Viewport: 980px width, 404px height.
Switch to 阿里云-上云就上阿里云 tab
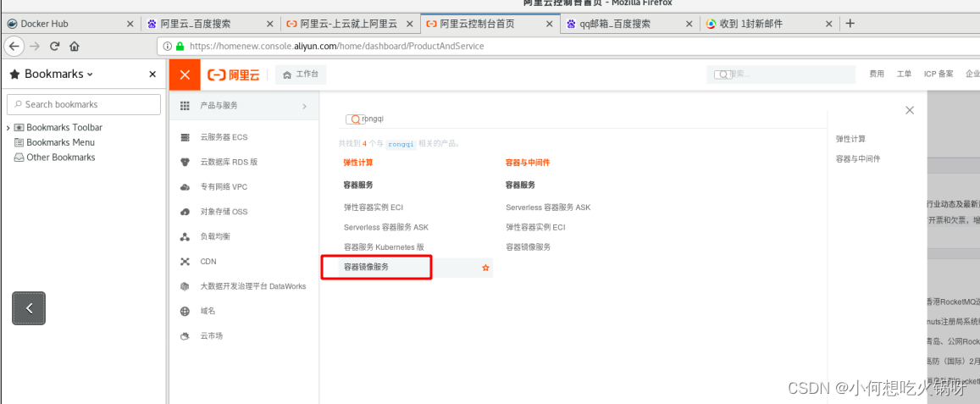tap(350, 24)
